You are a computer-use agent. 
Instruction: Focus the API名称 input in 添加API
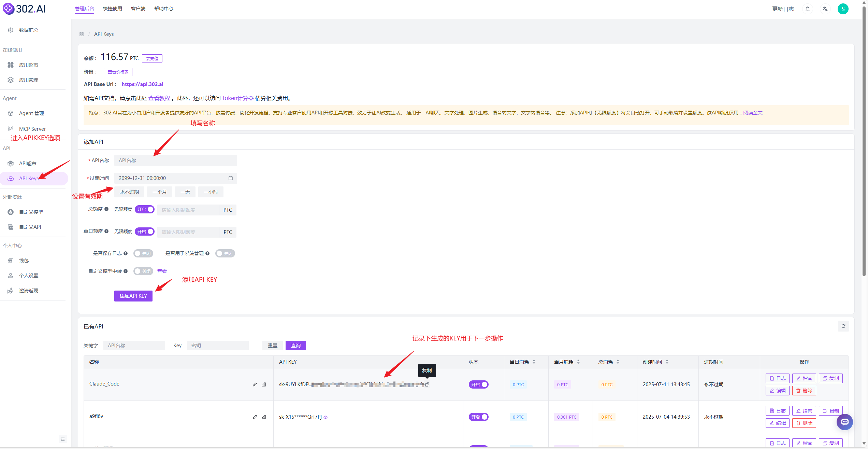(176, 160)
